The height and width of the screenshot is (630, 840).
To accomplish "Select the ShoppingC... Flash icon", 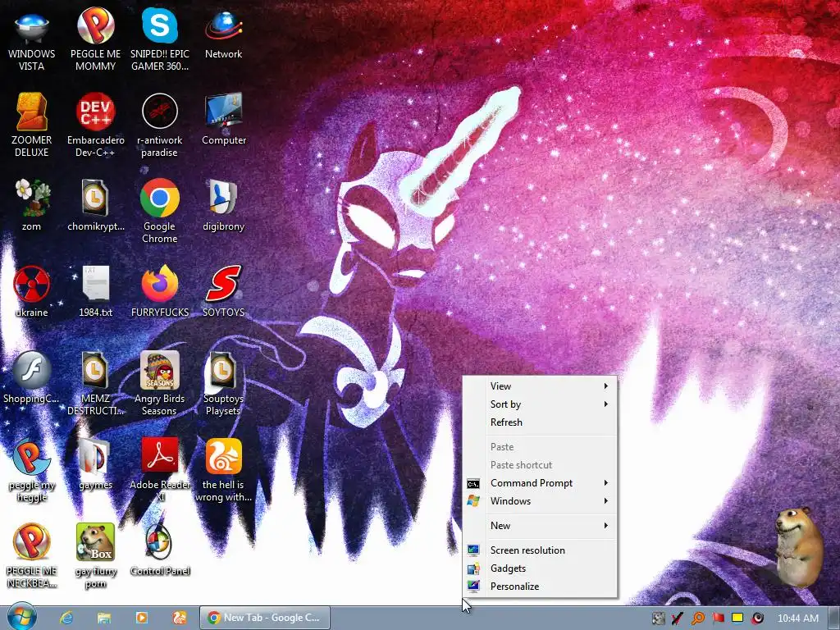I will tap(32, 377).
